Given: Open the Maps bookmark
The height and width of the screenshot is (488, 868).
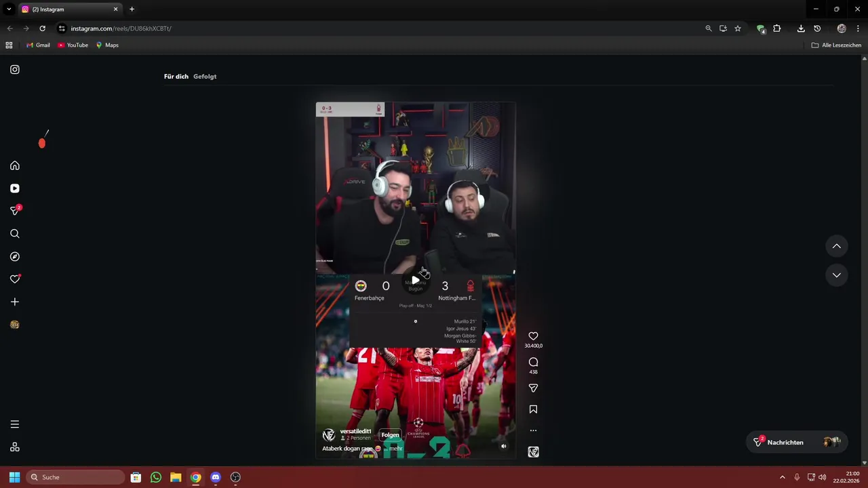Looking at the screenshot, I should point(107,45).
